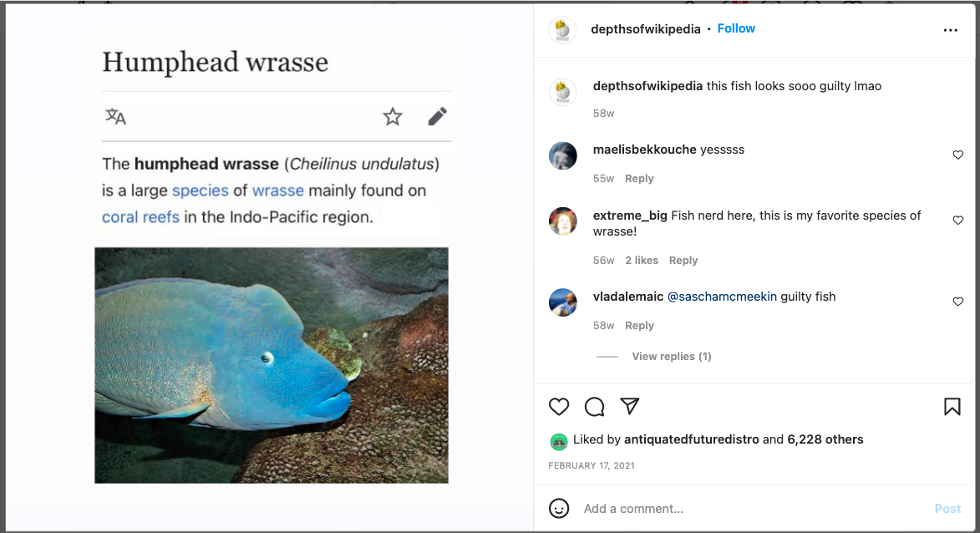980x533 pixels.
Task: Like the post with the heart icon
Action: (559, 407)
